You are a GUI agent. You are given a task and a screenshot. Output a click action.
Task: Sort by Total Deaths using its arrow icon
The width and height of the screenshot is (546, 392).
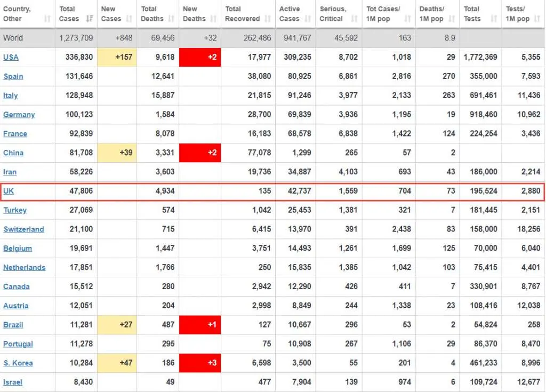(x=171, y=19)
